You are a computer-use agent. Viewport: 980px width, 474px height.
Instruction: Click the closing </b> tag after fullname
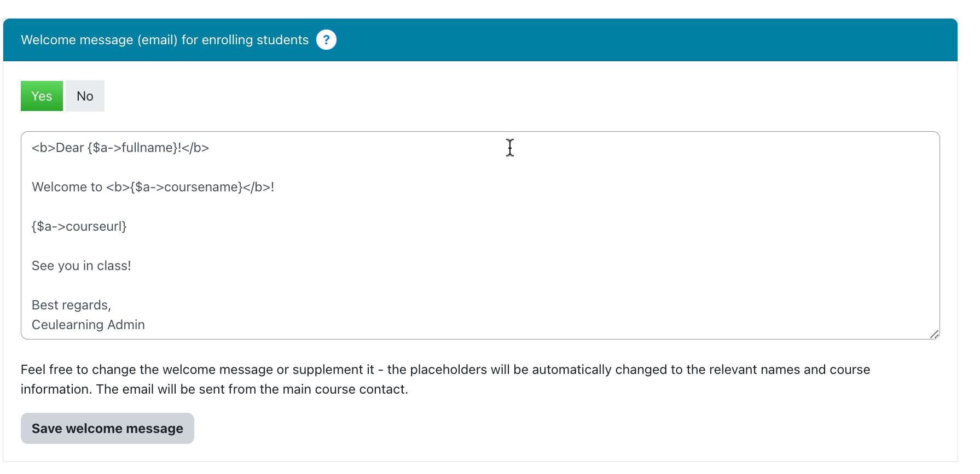tap(196, 148)
